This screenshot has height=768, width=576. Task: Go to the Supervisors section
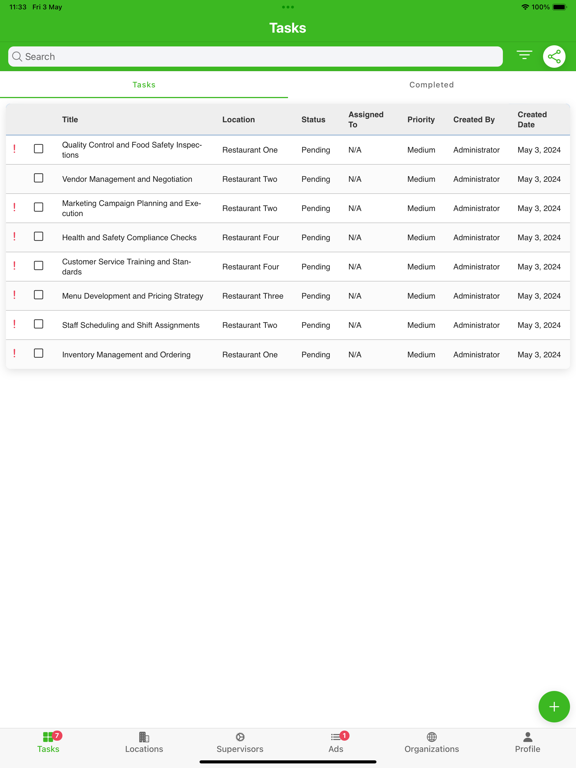(x=240, y=743)
